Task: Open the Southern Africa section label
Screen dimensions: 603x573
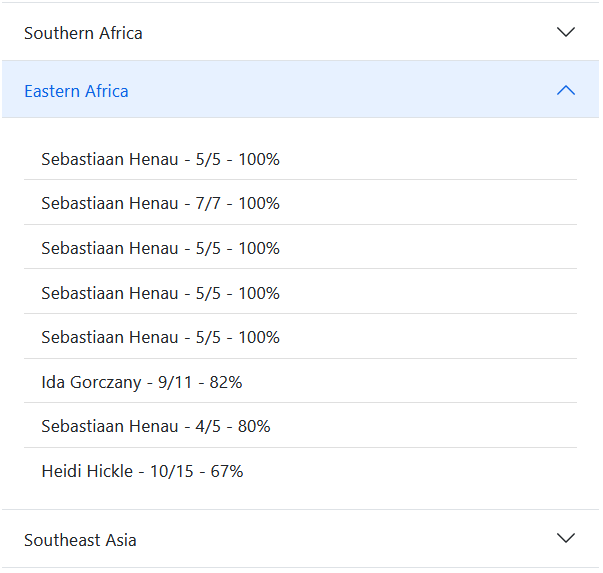Action: pos(83,33)
